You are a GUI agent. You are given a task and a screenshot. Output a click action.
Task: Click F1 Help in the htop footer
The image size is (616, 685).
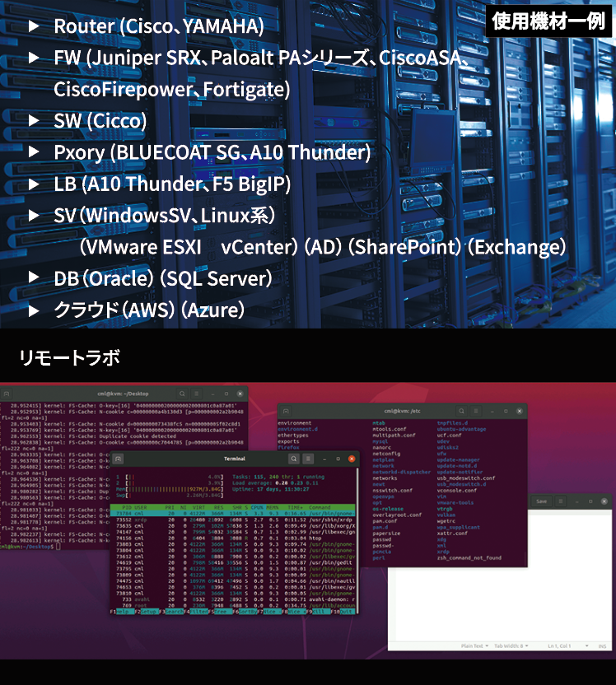click(122, 612)
